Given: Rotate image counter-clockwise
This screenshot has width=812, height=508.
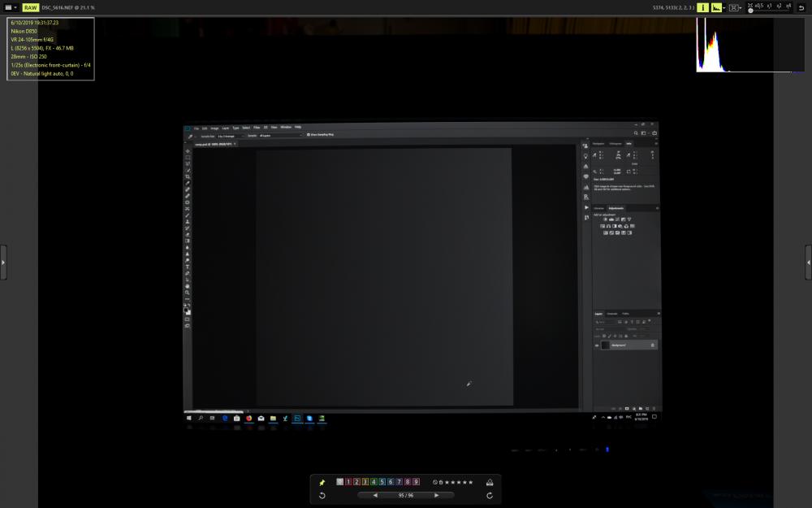Looking at the screenshot, I should 322,496.
